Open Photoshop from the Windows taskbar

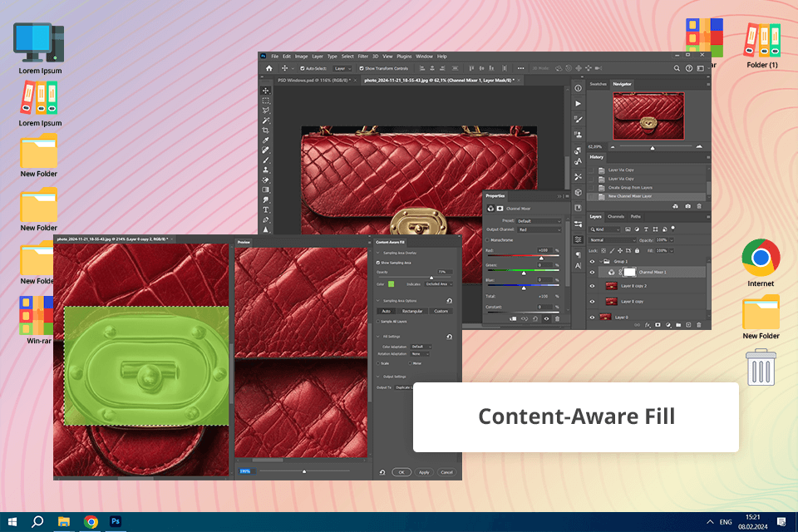point(116,521)
